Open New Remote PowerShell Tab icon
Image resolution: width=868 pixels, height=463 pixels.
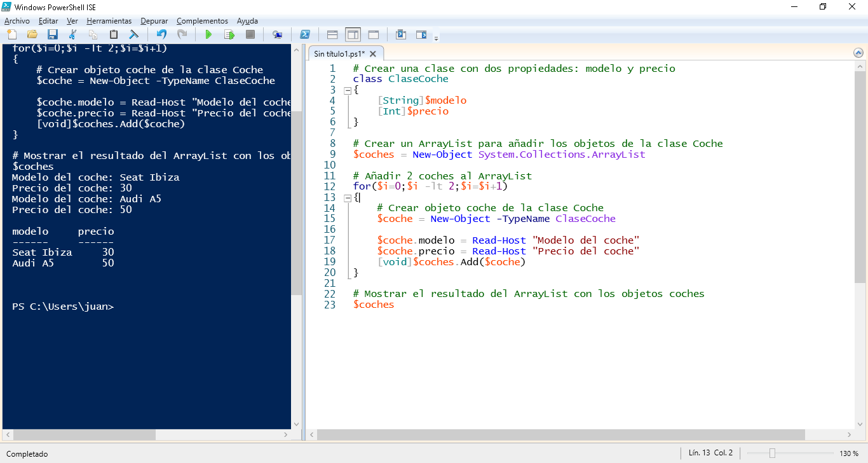click(x=277, y=34)
